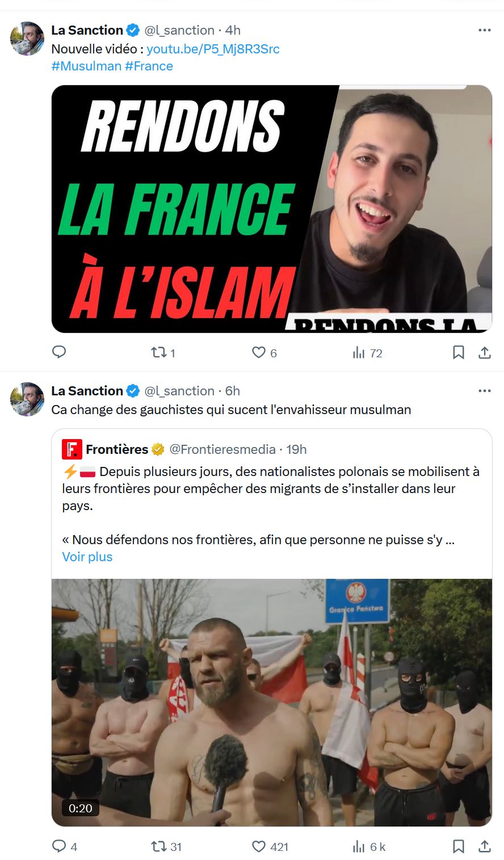Expand quoted post with Voir plus
This screenshot has height=860, width=504.
pos(87,557)
